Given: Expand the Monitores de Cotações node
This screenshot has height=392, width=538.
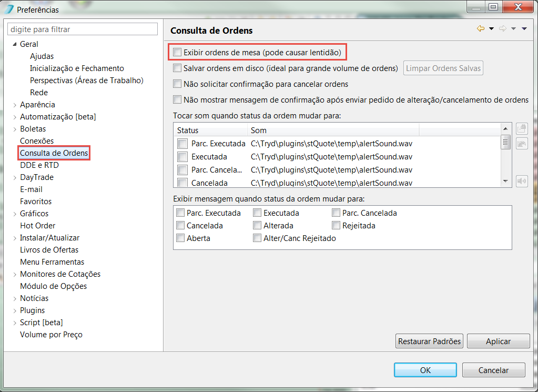Looking at the screenshot, I should (x=14, y=274).
